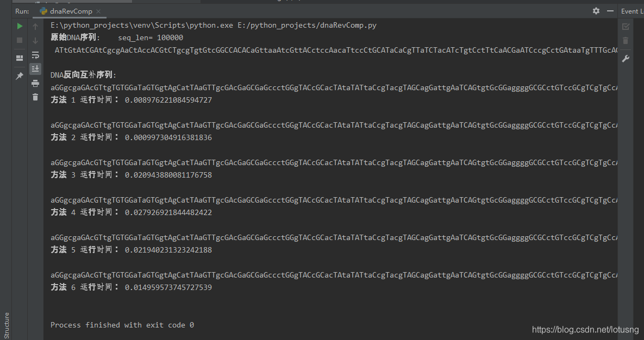
Task: Click the 方法 4 runtime value 0.027926921844482422
Action: tap(168, 212)
